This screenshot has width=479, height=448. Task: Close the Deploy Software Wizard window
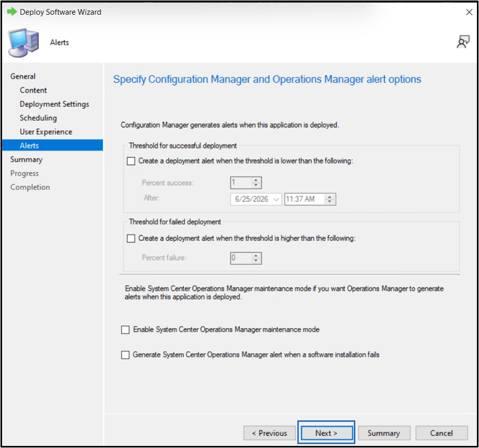tap(469, 12)
